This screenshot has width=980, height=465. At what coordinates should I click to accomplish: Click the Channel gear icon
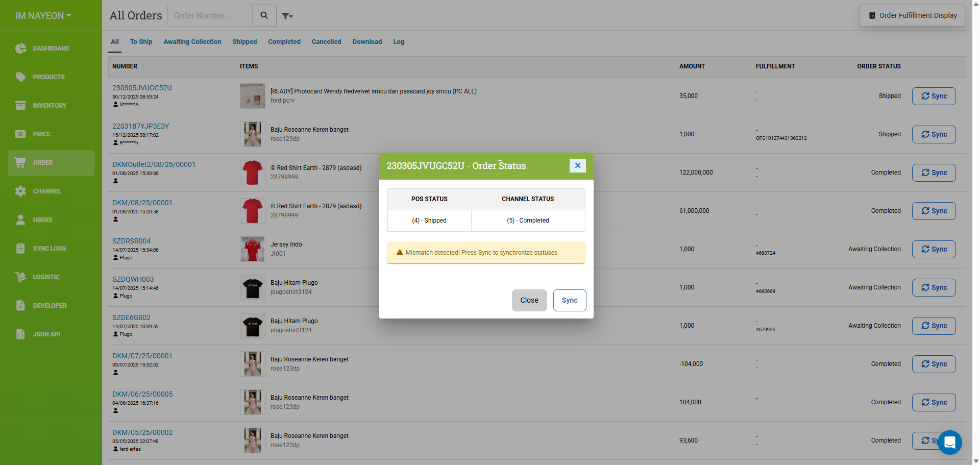tap(20, 191)
